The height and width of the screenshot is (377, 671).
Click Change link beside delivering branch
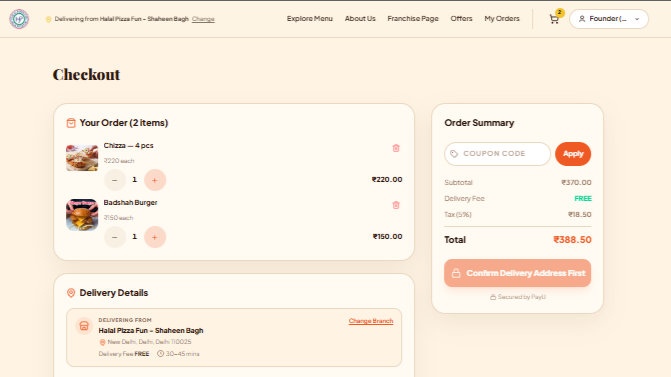pos(203,19)
